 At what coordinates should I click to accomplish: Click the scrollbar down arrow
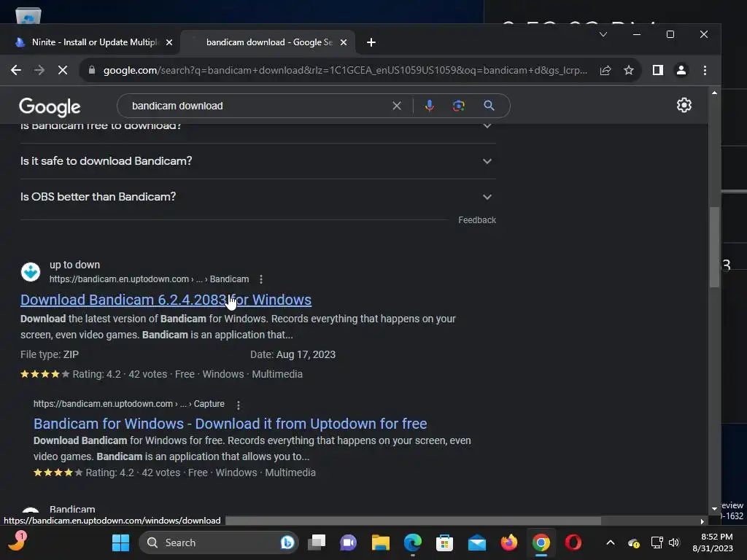[x=714, y=508]
